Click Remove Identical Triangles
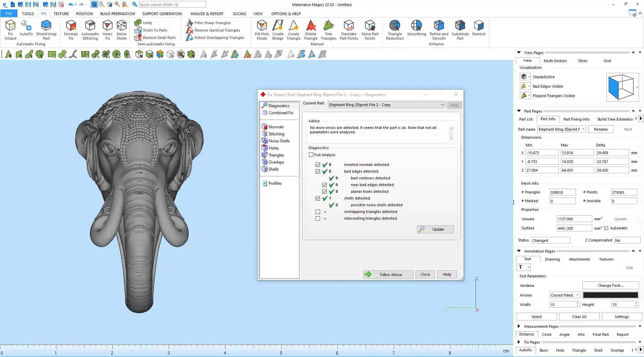The width and height of the screenshot is (644, 357). click(213, 30)
